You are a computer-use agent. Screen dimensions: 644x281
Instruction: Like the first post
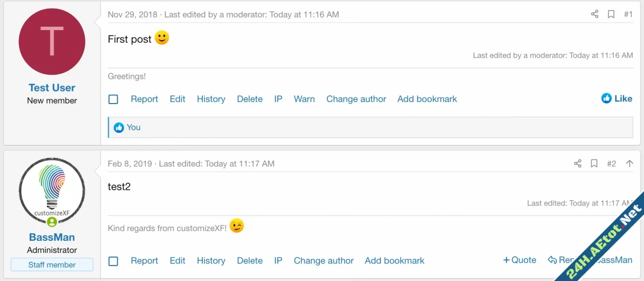(617, 99)
